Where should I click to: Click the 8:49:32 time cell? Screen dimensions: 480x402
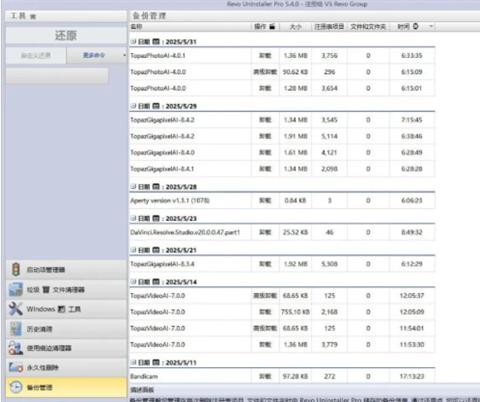click(x=412, y=232)
